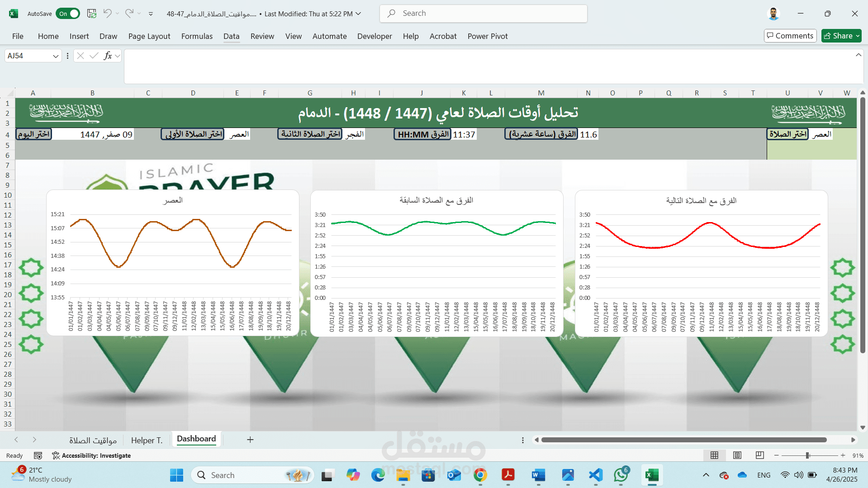The image size is (868, 488).
Task: Click the Insert Function fx icon
Action: pos(108,56)
